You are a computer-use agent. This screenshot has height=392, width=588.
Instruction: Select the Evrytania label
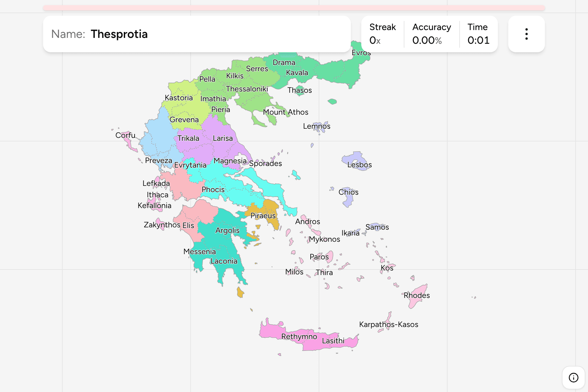click(x=190, y=165)
